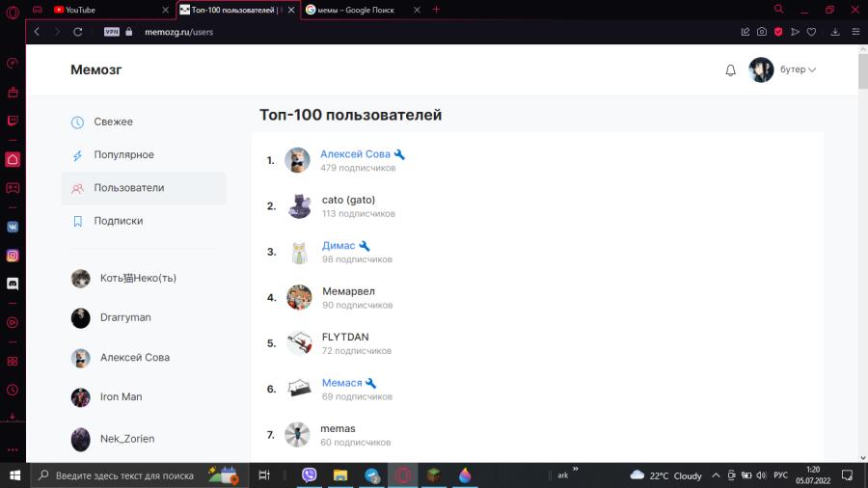Click Алексей Сова avatar in the top list

point(297,160)
